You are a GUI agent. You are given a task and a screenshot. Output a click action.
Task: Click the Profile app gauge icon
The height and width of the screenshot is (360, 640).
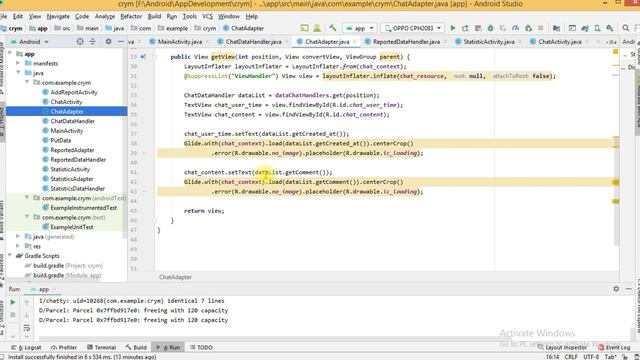coord(516,28)
